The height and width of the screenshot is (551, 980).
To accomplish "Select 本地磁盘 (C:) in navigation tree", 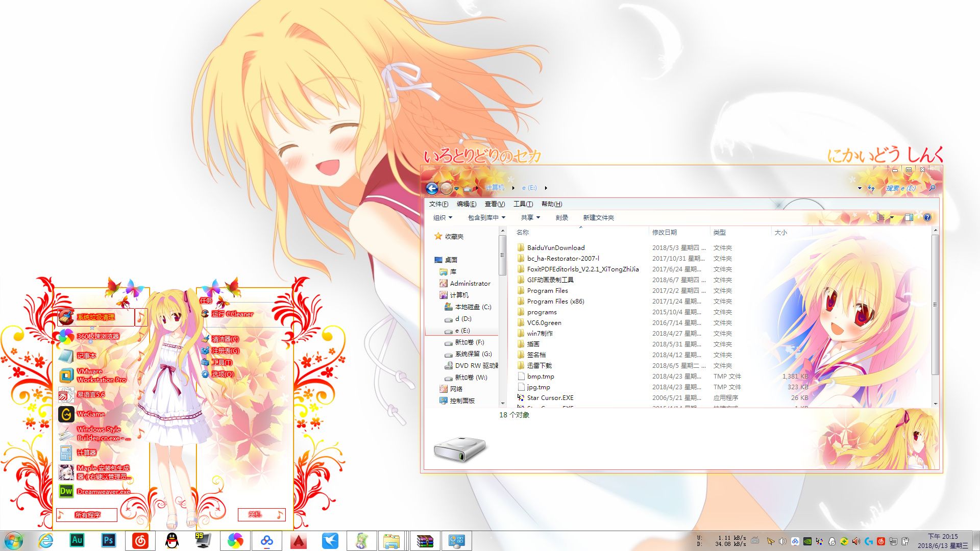I will click(468, 307).
